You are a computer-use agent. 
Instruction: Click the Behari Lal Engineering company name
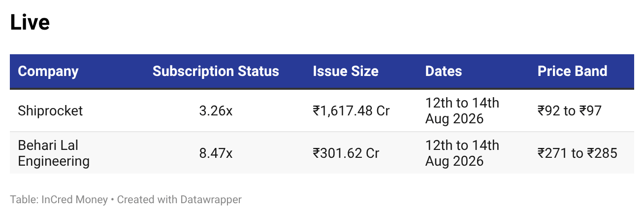point(54,153)
